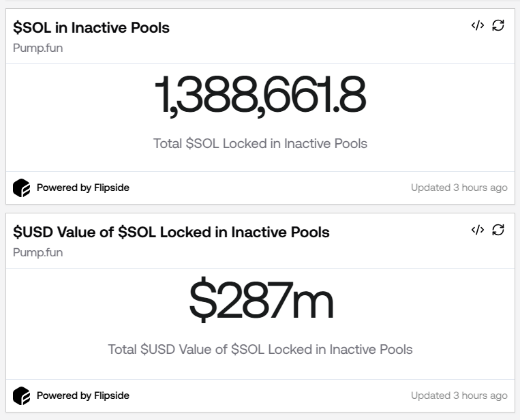Click the Pump.fun subtitle under $SOL in Inactive Pools
Image resolution: width=520 pixels, height=420 pixels.
point(38,48)
